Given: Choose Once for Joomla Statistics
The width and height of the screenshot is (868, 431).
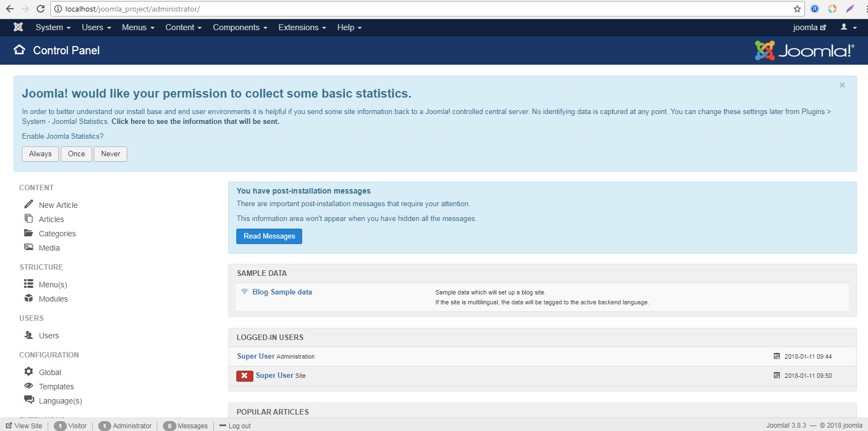Looking at the screenshot, I should [x=76, y=154].
